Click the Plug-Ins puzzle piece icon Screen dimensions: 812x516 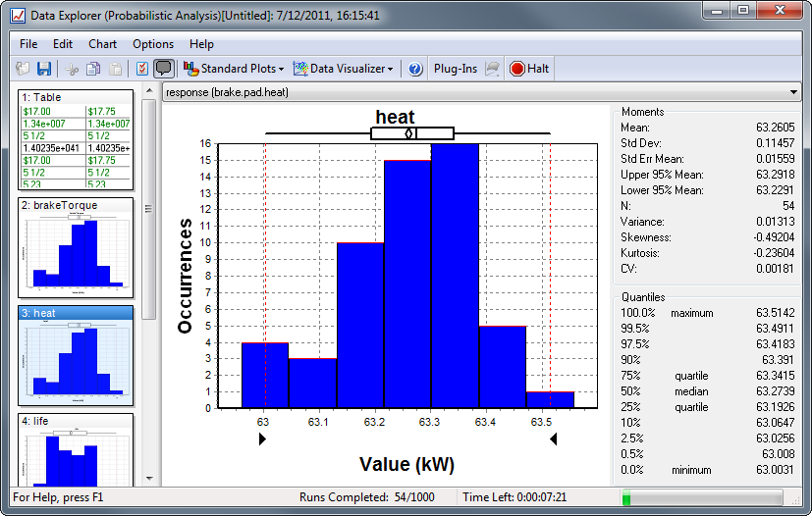pos(493,69)
